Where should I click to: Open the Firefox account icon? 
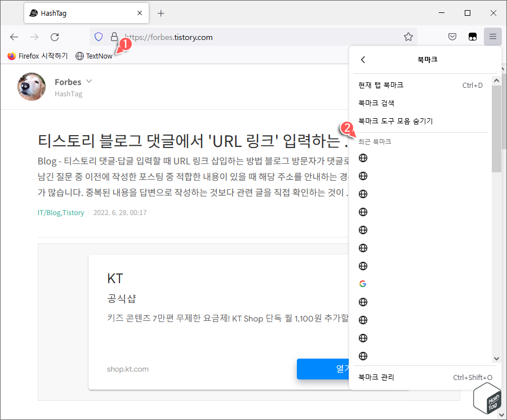coord(472,37)
